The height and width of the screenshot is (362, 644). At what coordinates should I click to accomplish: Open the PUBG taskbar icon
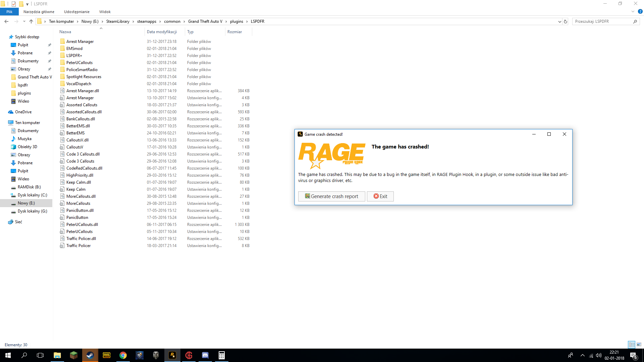(106, 355)
